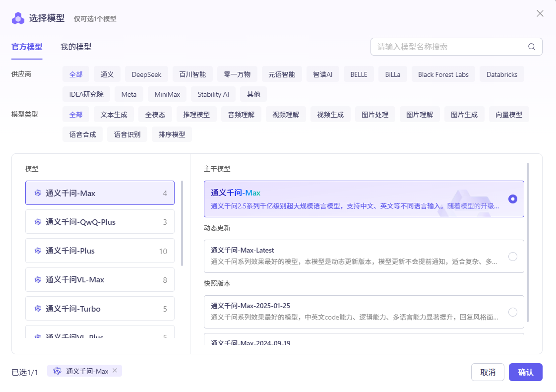Select model type 向量模型
The image size is (556, 392).
[509, 114]
